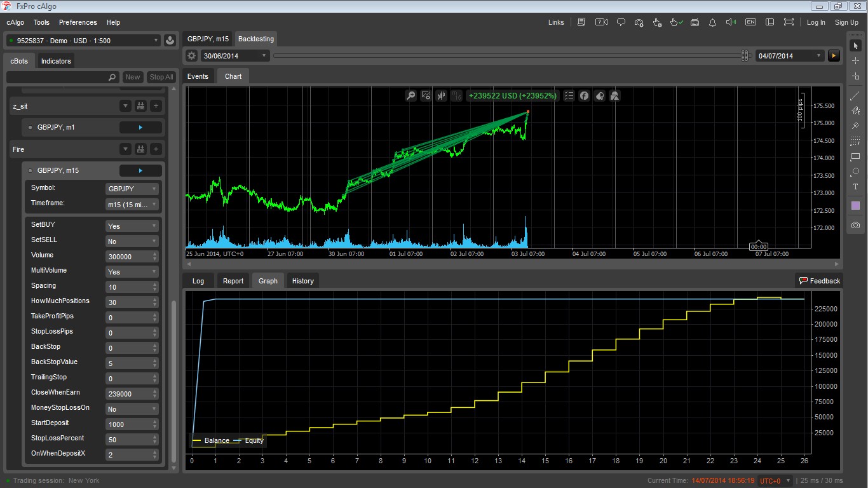Add instance to z_sit cBot with plus icon
The image size is (868, 488).
click(156, 106)
